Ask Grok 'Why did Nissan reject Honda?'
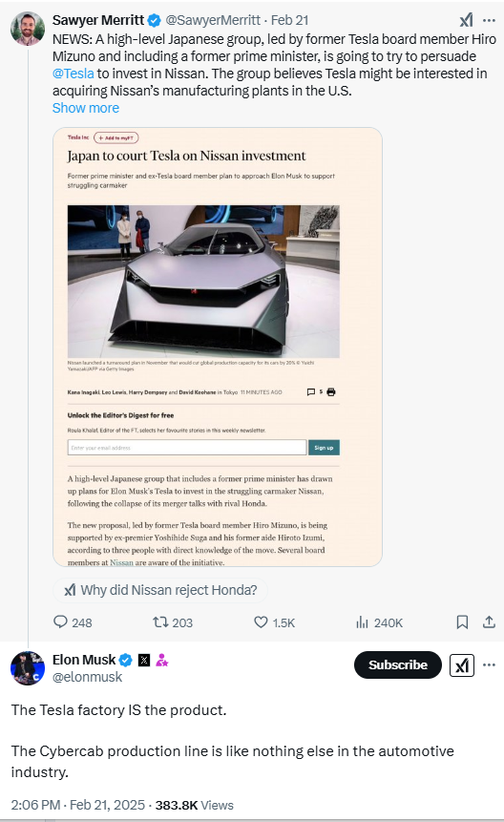The image size is (504, 822). [160, 590]
